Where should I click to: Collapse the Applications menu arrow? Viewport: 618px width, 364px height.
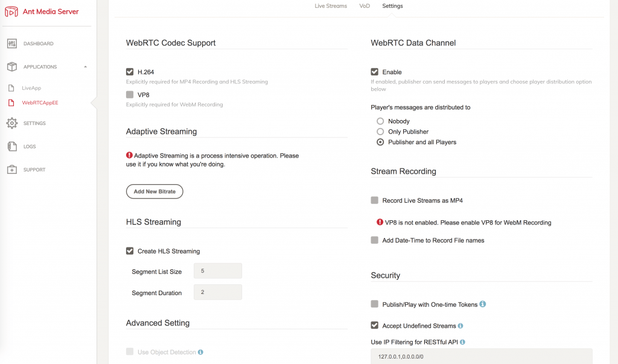pos(85,67)
